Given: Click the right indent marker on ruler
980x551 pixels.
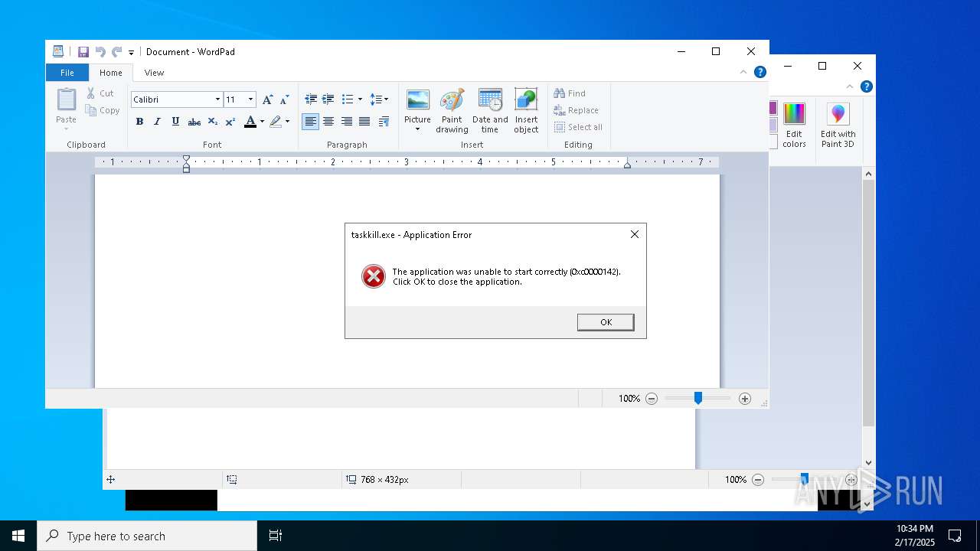Looking at the screenshot, I should point(627,164).
